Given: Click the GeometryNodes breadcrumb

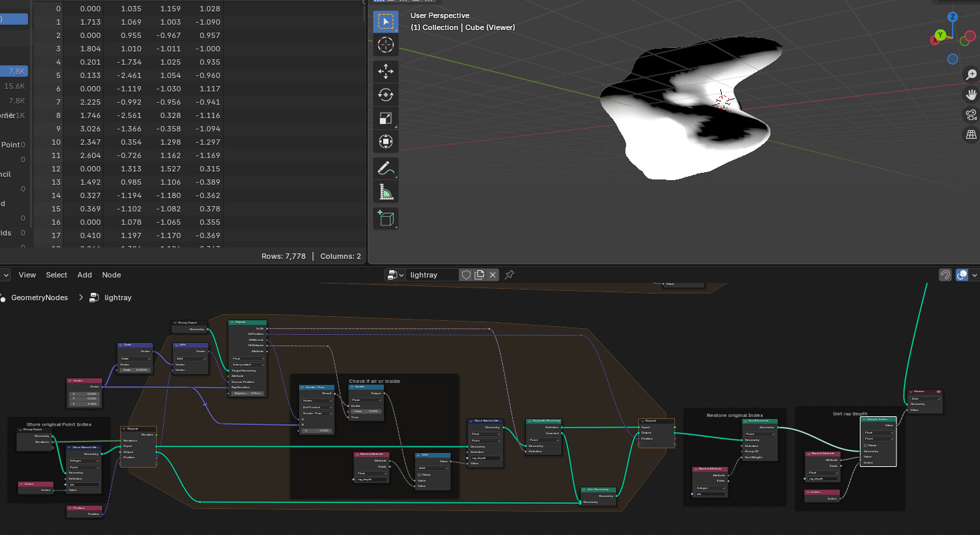Looking at the screenshot, I should point(40,298).
